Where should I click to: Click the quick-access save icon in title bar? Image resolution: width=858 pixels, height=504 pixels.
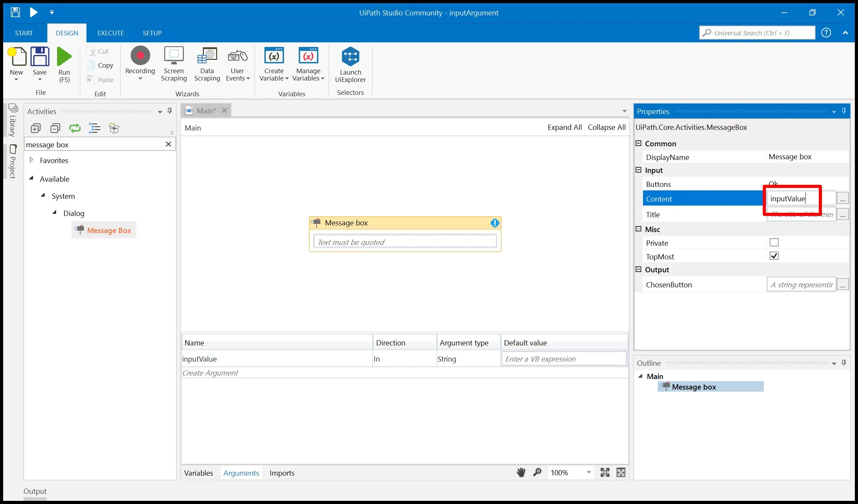pyautogui.click(x=15, y=12)
